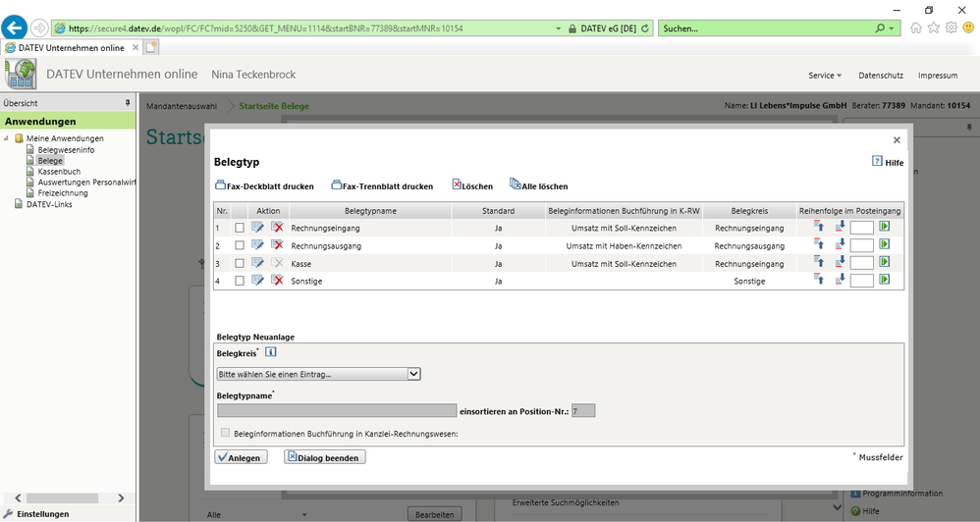This screenshot has width=980, height=522.
Task: Apply position for Kasse row
Action: tap(885, 262)
